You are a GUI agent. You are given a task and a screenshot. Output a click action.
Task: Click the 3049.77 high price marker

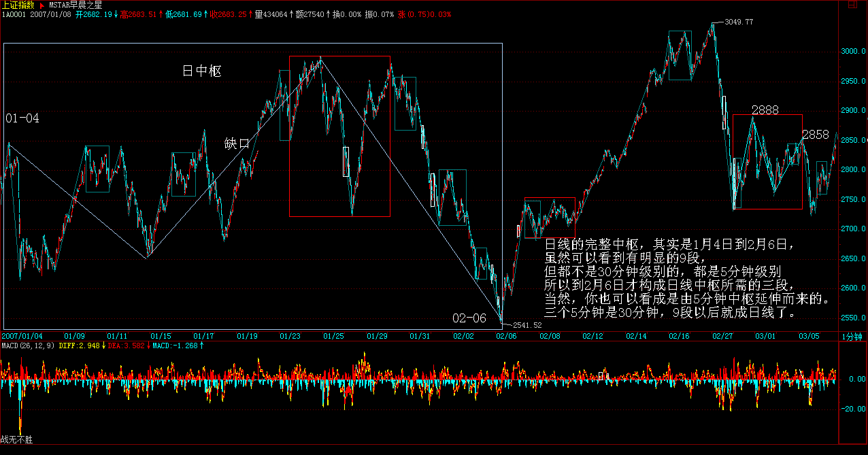[x=739, y=22]
